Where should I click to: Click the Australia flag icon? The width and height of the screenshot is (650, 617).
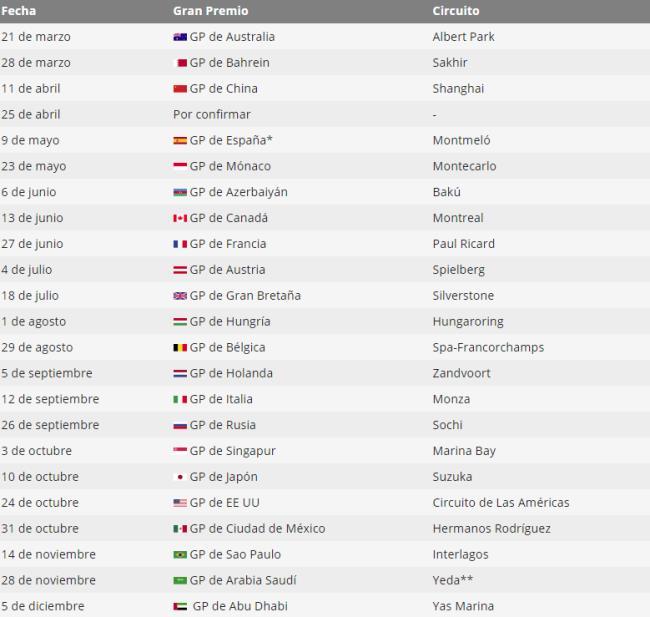(x=180, y=37)
